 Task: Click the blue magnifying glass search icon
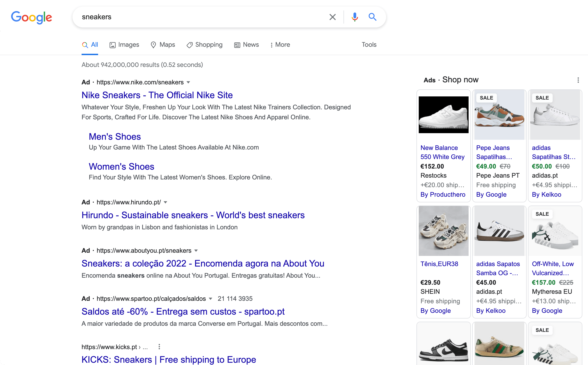click(x=372, y=17)
